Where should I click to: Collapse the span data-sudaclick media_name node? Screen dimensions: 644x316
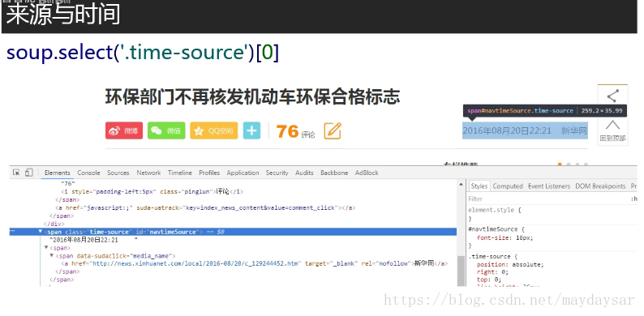[52, 256]
